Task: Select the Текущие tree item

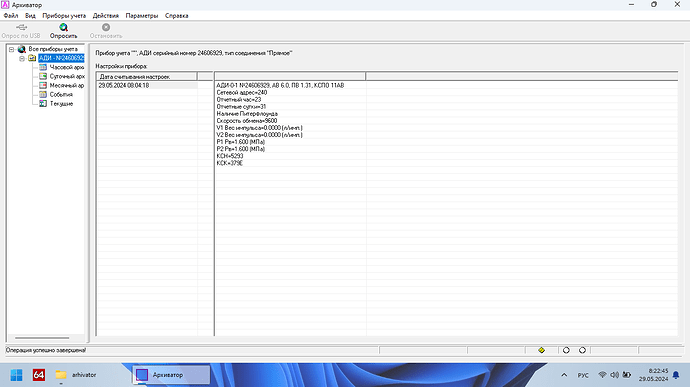Action: (x=61, y=104)
